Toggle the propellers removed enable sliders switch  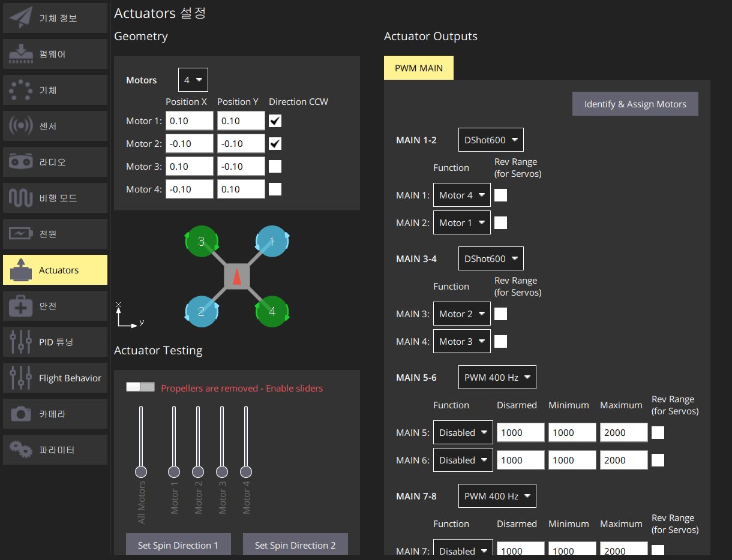pyautogui.click(x=140, y=387)
